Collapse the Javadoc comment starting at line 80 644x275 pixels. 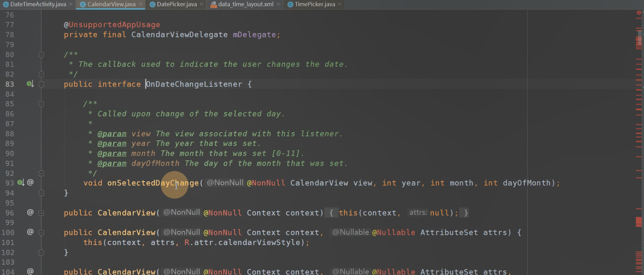tap(41, 54)
